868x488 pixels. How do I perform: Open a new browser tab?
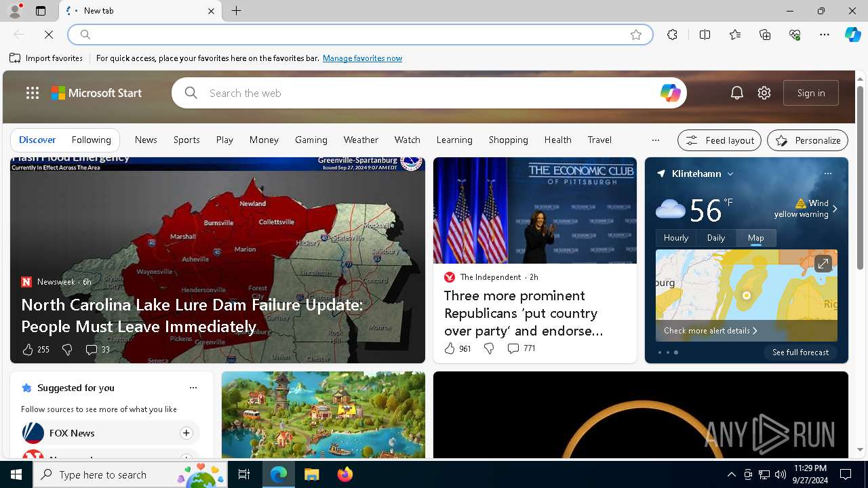tap(237, 11)
